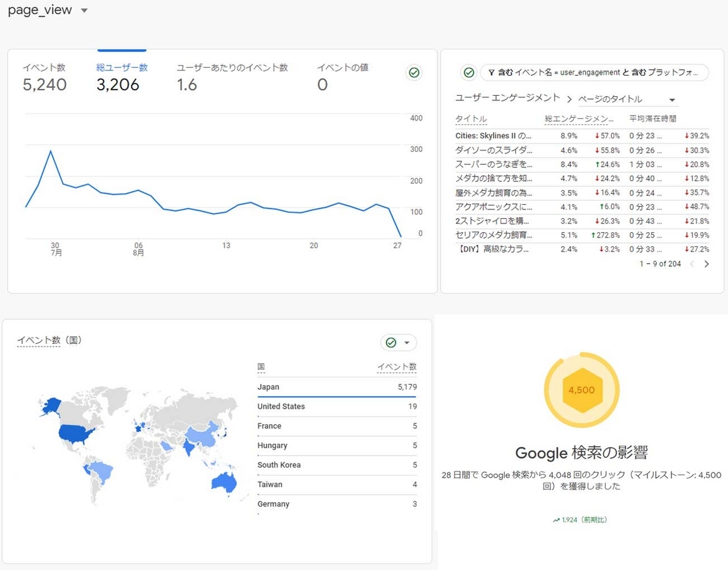Click the 272.8% increase value
Viewport: 728px width, 570px height.
tap(605, 235)
